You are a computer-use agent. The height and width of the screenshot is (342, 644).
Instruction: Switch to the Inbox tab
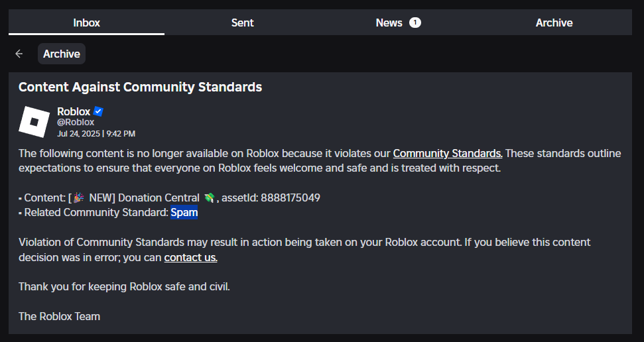click(x=86, y=23)
